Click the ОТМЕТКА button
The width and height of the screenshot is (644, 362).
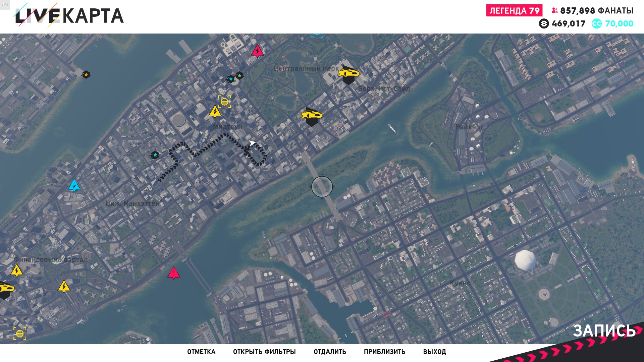click(x=201, y=352)
